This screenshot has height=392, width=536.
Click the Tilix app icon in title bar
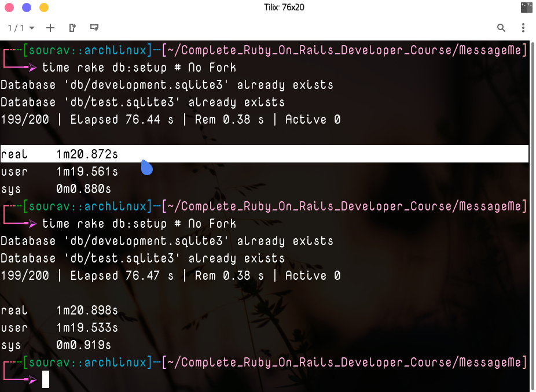pyautogui.click(x=526, y=8)
